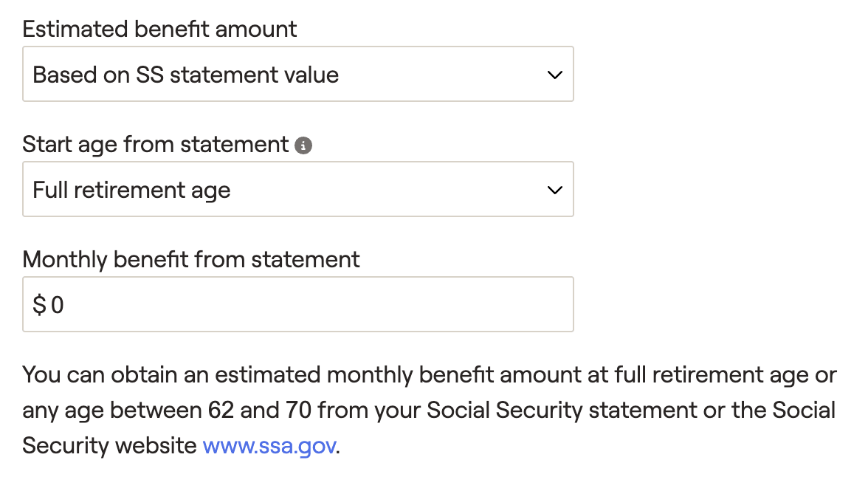
Task: Click the info icon beside Start age from statement
Action: (303, 145)
